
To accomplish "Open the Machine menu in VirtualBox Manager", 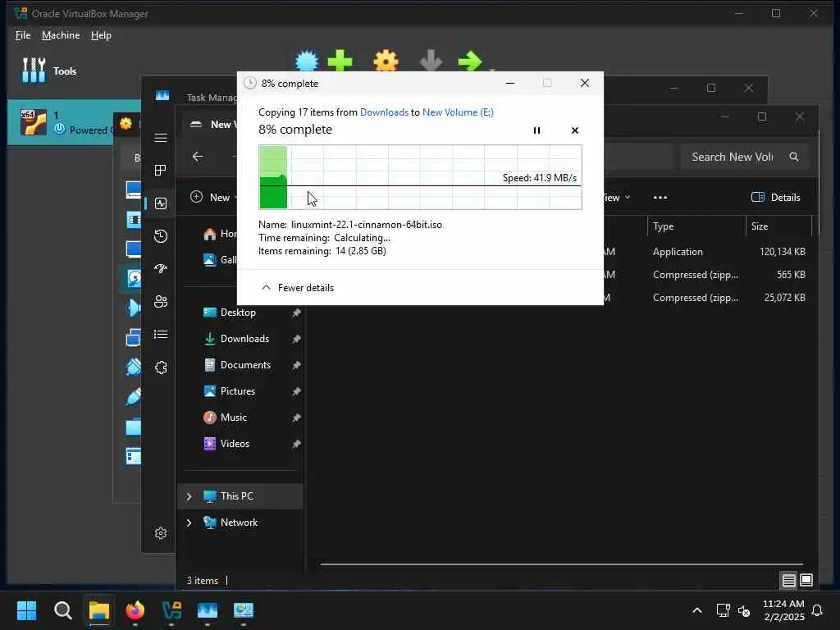I will [x=61, y=35].
